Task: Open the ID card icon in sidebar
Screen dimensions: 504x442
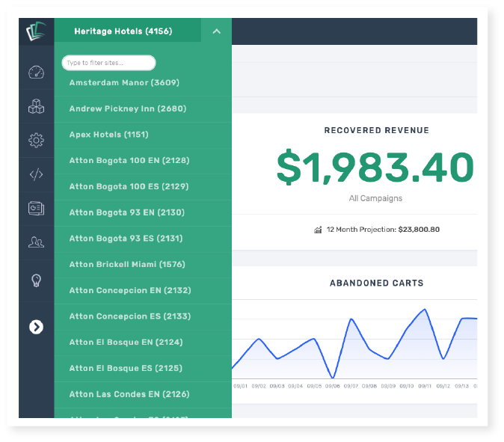Action: click(x=36, y=208)
